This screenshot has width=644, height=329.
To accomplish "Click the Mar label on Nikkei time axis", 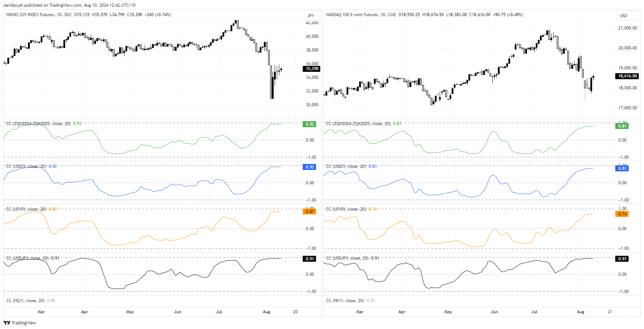I will [x=41, y=312].
